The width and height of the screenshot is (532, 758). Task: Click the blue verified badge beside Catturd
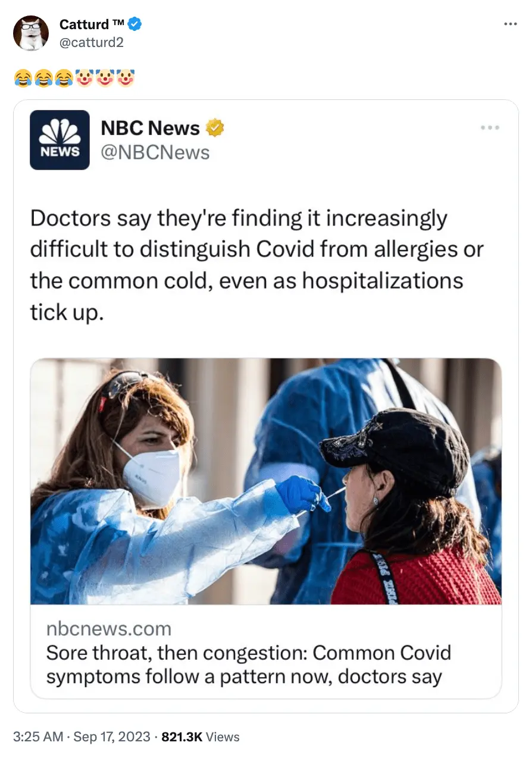pos(136,24)
